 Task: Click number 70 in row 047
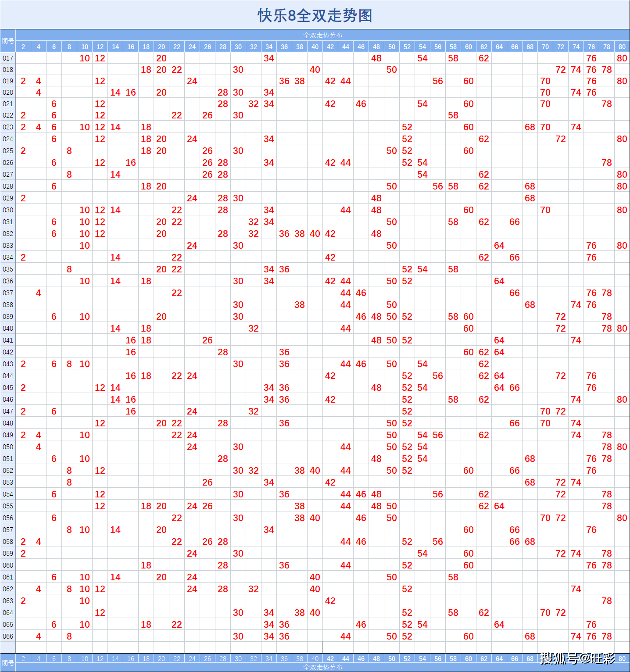(x=545, y=411)
